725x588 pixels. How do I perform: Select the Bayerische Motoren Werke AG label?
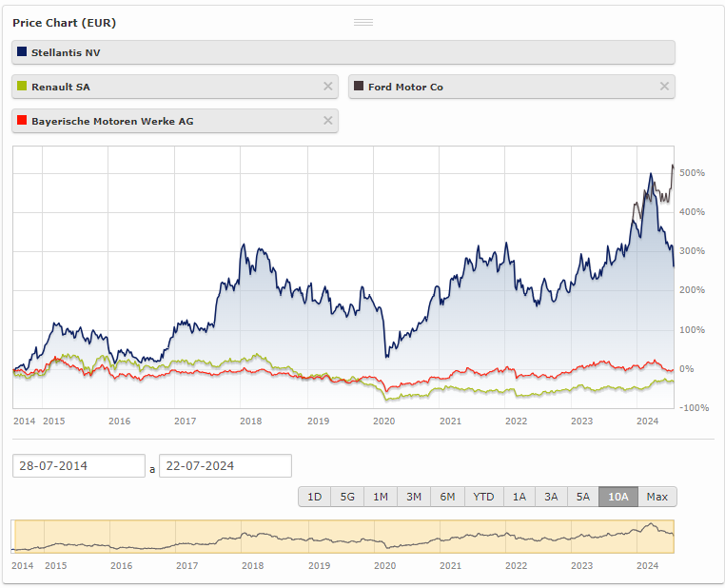pos(112,121)
